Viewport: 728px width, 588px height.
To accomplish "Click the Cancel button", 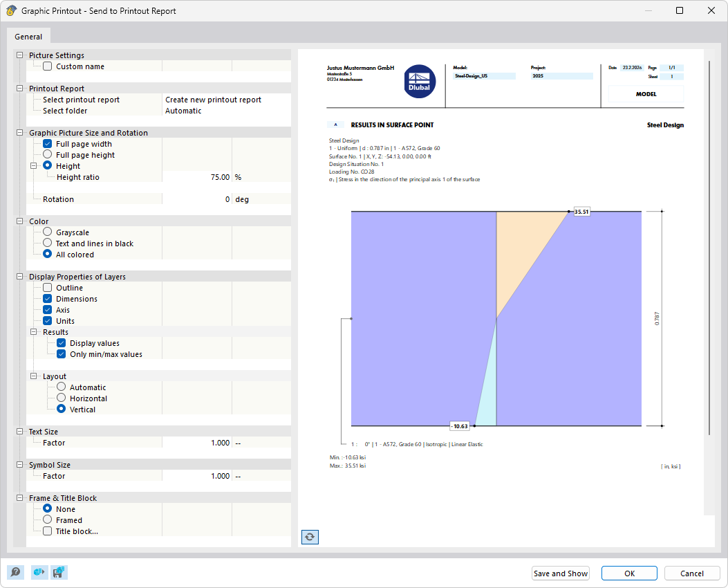I will tap(692, 573).
